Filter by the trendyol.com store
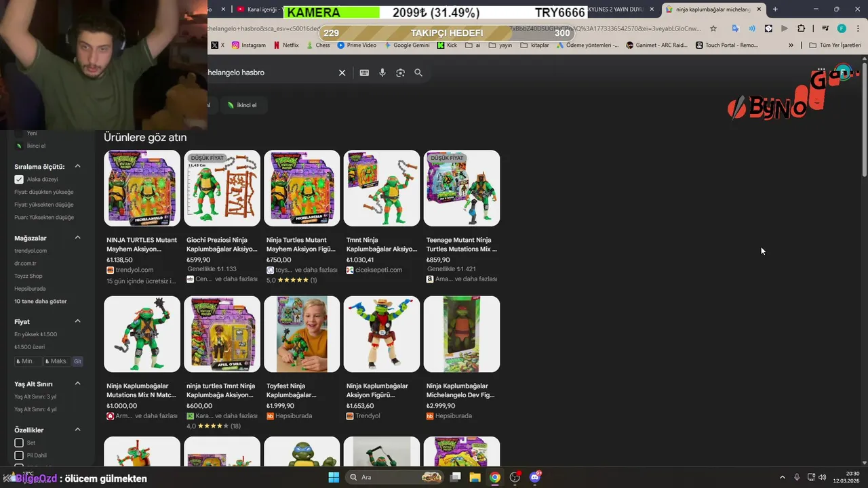 tap(31, 251)
